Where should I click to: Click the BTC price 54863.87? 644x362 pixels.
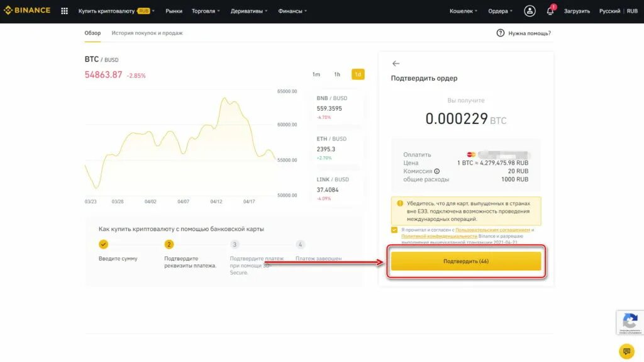(104, 74)
